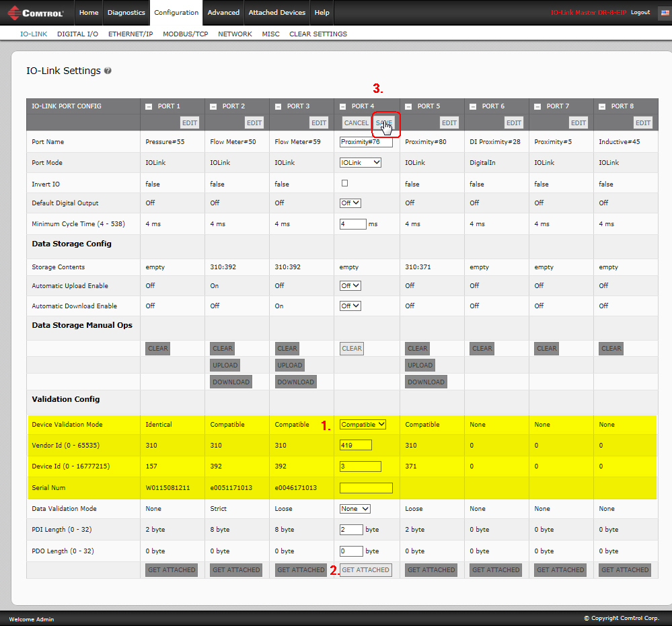
Task: Collapse the PORT 1 column
Action: pyautogui.click(x=149, y=107)
